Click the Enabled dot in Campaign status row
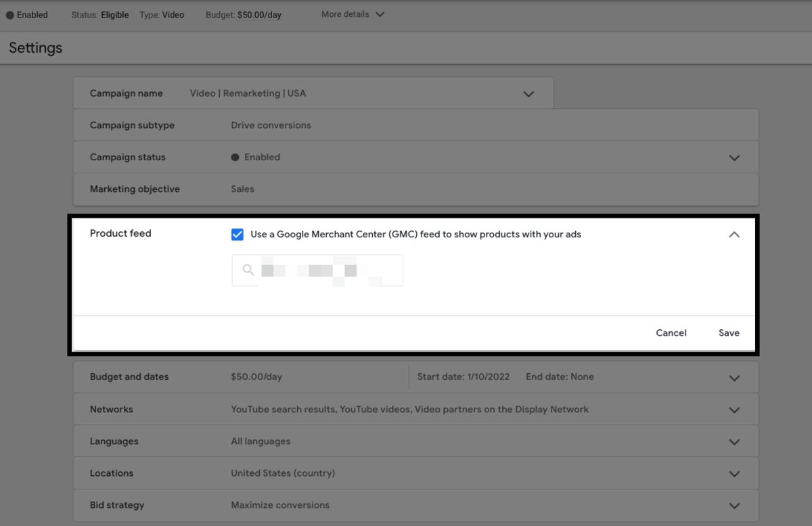This screenshot has height=526, width=812. coord(235,157)
